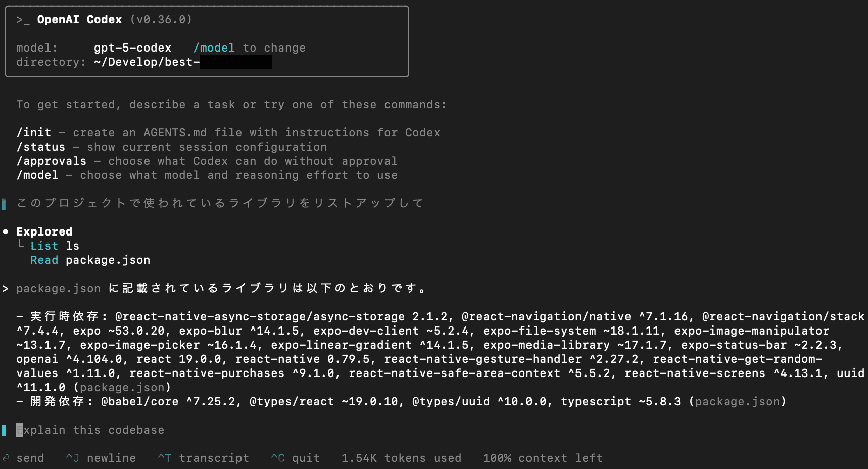Screen dimensions: 868x469
Task: Click the ^T transcript shortcut
Action: [203, 458]
